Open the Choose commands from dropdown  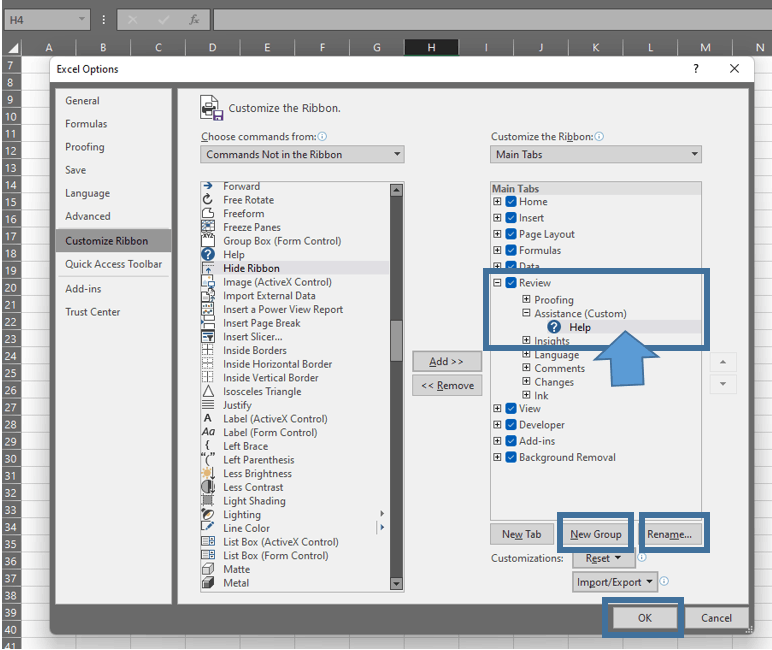point(302,154)
